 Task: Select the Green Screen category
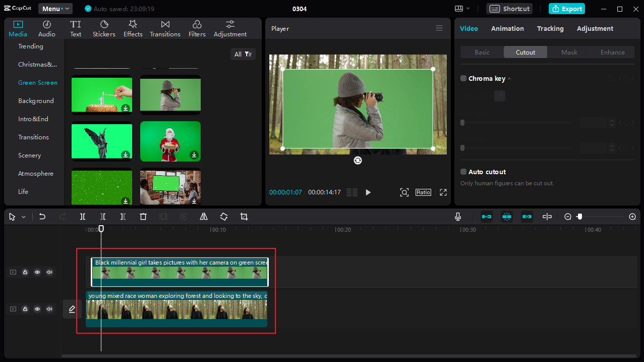click(38, 83)
